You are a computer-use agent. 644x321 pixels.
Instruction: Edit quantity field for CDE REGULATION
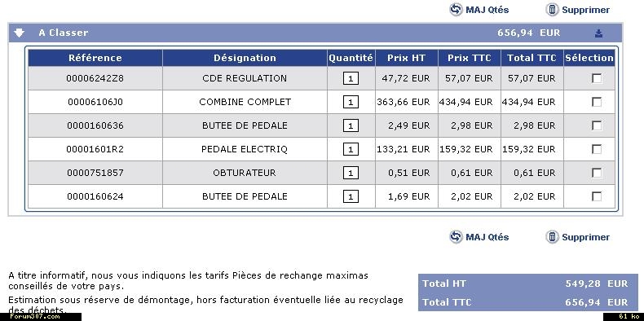pos(351,78)
